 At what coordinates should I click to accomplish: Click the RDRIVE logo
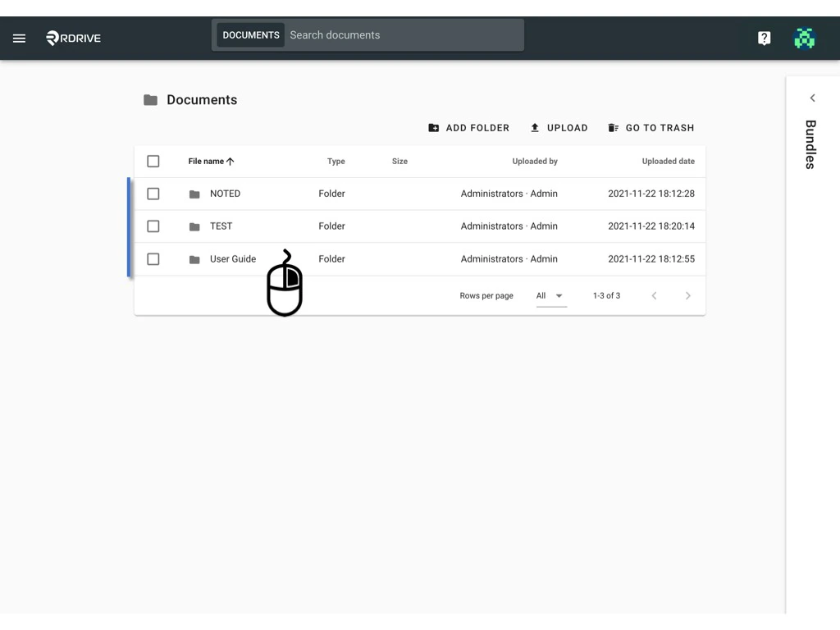point(73,38)
